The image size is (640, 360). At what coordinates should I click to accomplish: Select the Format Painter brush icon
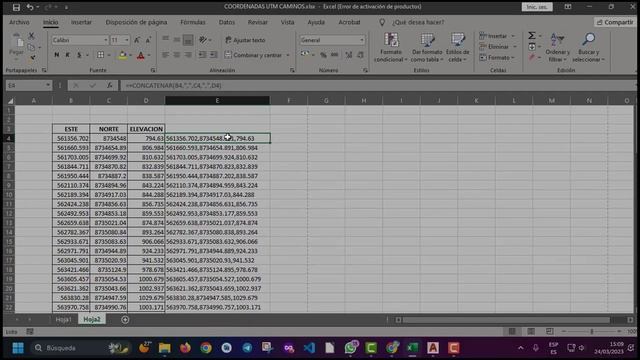click(31, 58)
